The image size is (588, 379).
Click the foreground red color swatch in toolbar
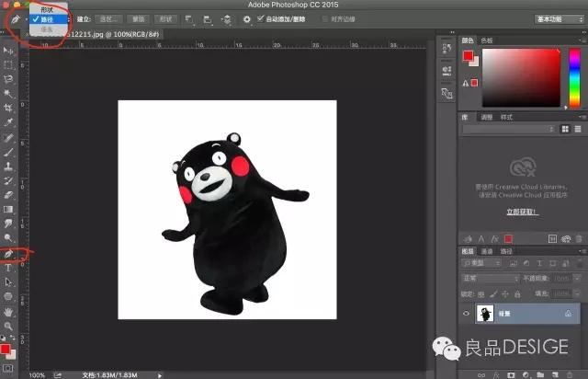click(x=6, y=350)
